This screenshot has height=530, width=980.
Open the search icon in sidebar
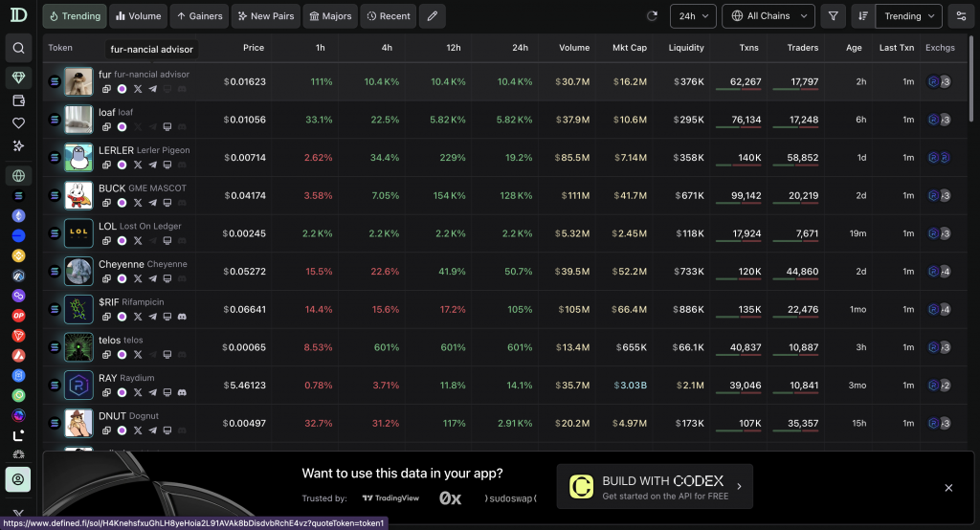pyautogui.click(x=18, y=48)
